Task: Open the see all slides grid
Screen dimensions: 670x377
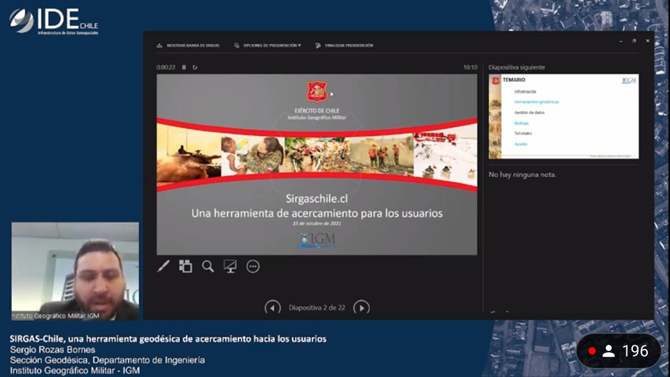Action: 185,266
